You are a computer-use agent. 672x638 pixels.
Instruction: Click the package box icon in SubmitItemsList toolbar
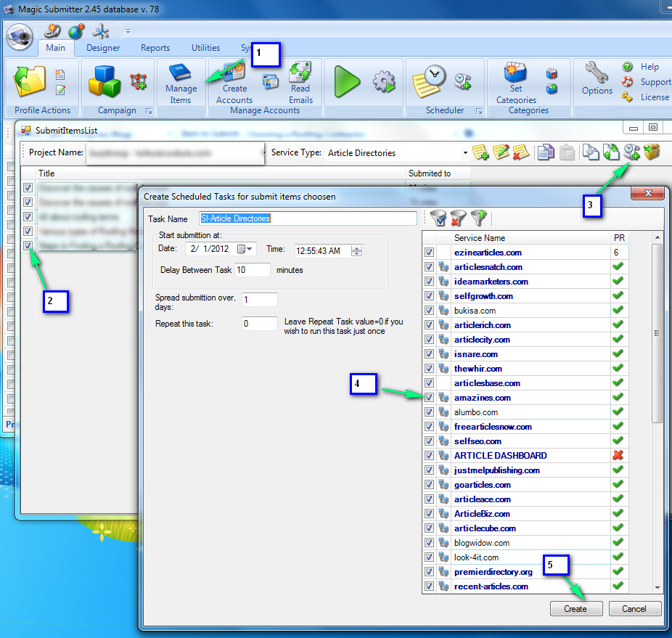click(652, 152)
